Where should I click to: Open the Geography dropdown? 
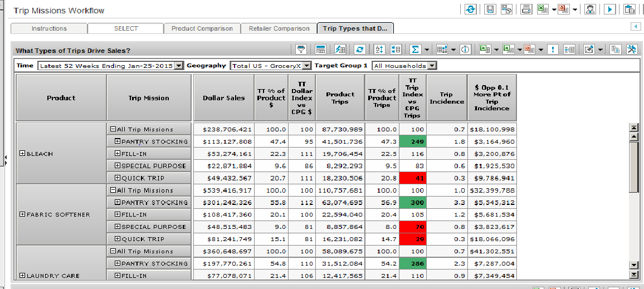pyautogui.click(x=306, y=66)
